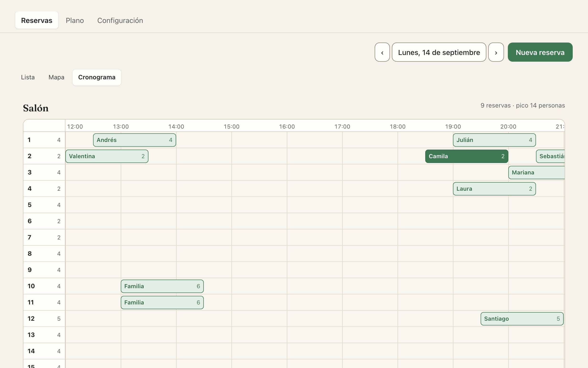
Task: Switch to Lista view
Action: pos(28,77)
